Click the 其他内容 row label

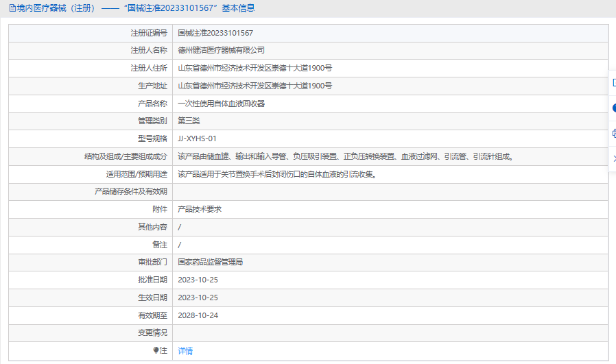pyautogui.click(x=152, y=227)
